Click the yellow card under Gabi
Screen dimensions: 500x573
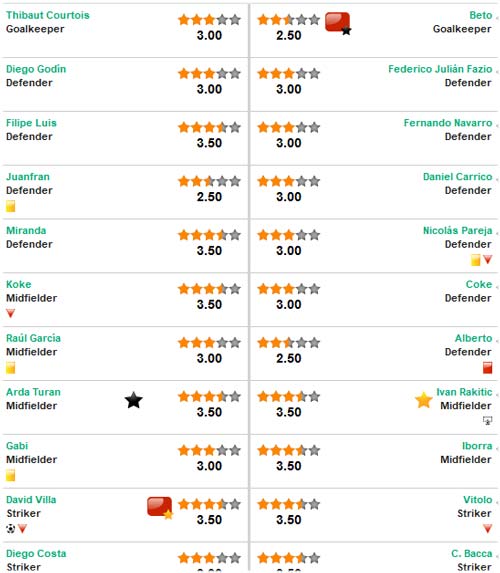(11, 475)
